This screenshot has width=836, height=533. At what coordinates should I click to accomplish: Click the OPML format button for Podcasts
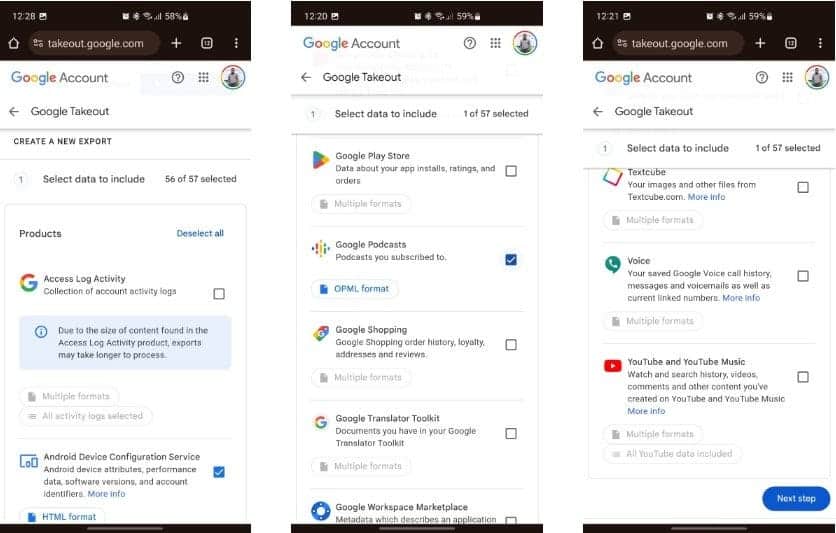tap(355, 289)
